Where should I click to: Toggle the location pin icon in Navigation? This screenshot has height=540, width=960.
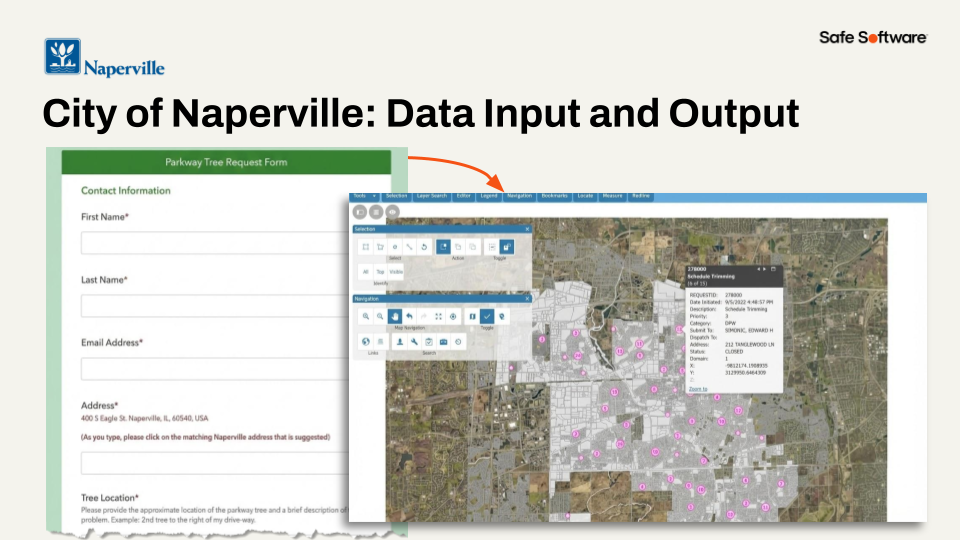point(502,317)
